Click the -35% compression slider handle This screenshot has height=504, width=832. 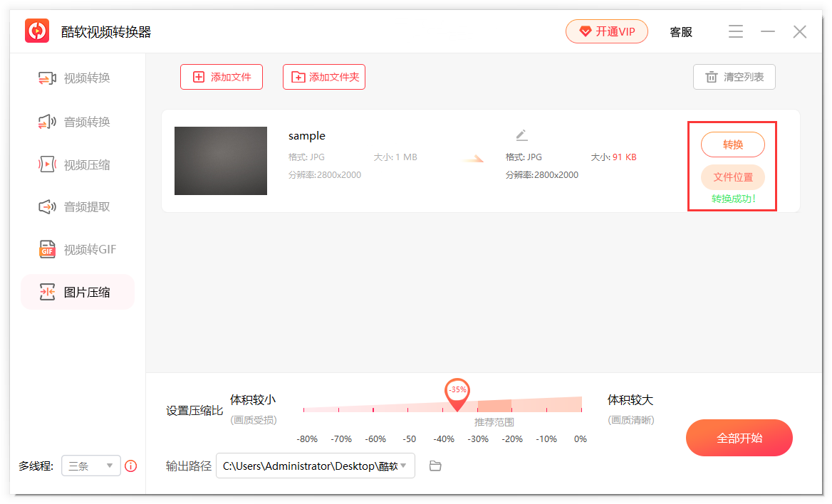click(x=457, y=394)
